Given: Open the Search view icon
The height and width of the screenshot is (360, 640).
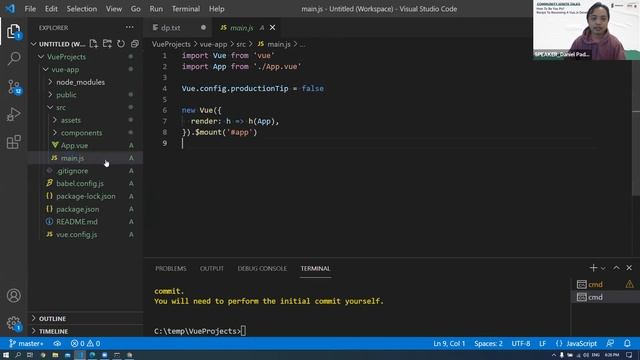Looking at the screenshot, I should (13, 58).
